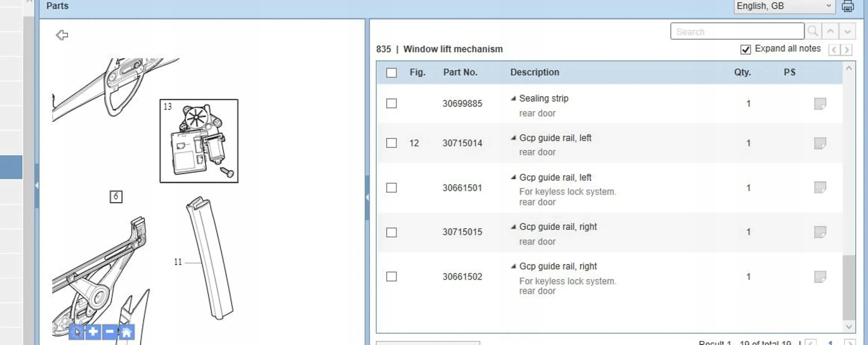
Task: Click callout 13 motor module in diagram
Action: coord(199,141)
